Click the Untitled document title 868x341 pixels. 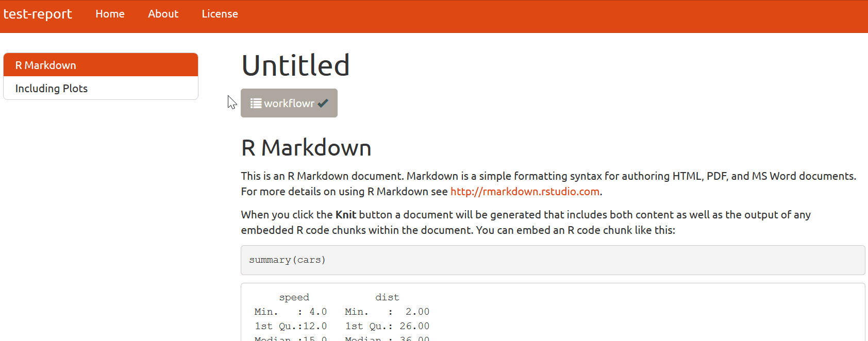click(295, 64)
